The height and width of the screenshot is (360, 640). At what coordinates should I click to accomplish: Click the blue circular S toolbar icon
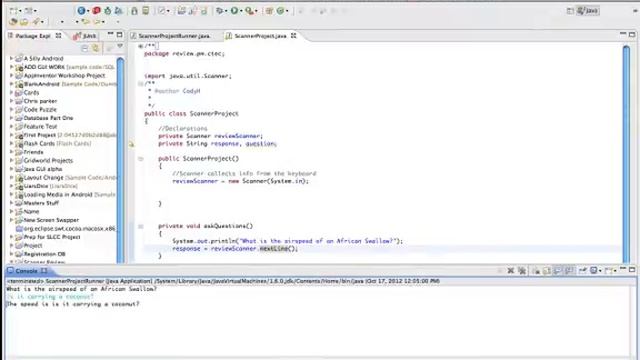(x=81, y=11)
